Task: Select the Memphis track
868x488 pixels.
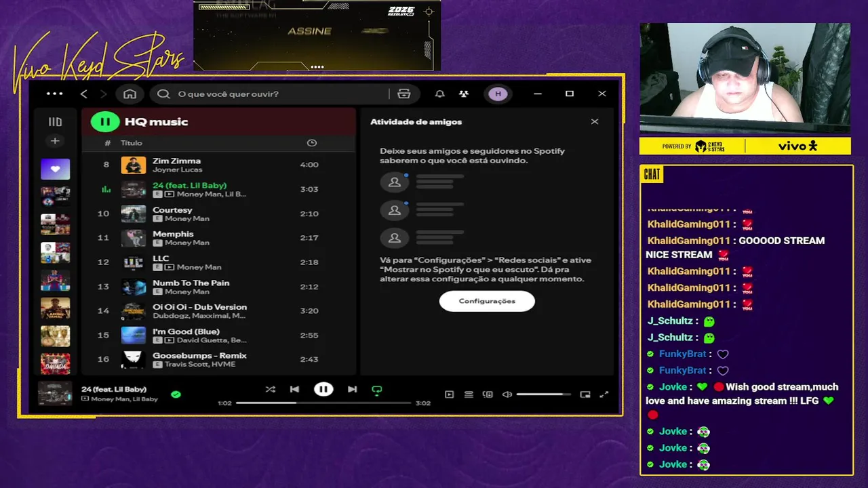Action: pos(218,238)
